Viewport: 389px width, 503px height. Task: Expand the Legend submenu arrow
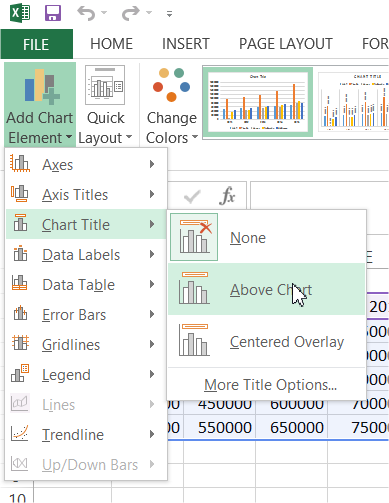click(x=152, y=374)
